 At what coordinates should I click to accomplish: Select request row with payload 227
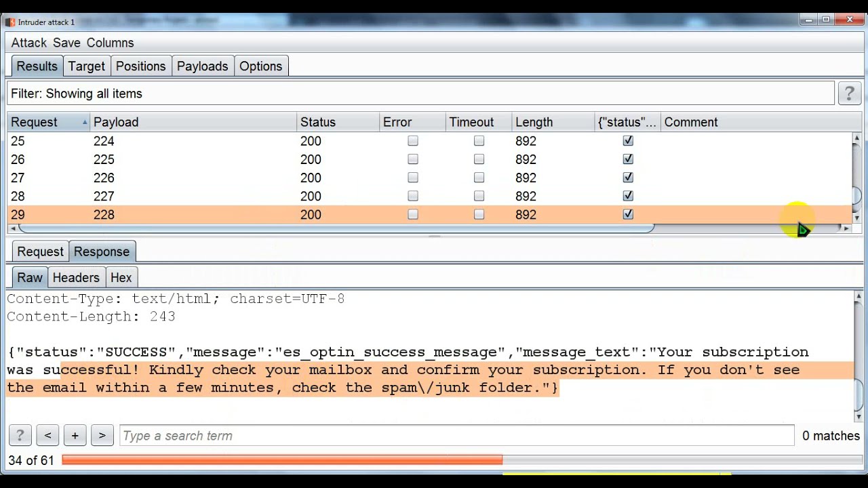click(429, 196)
